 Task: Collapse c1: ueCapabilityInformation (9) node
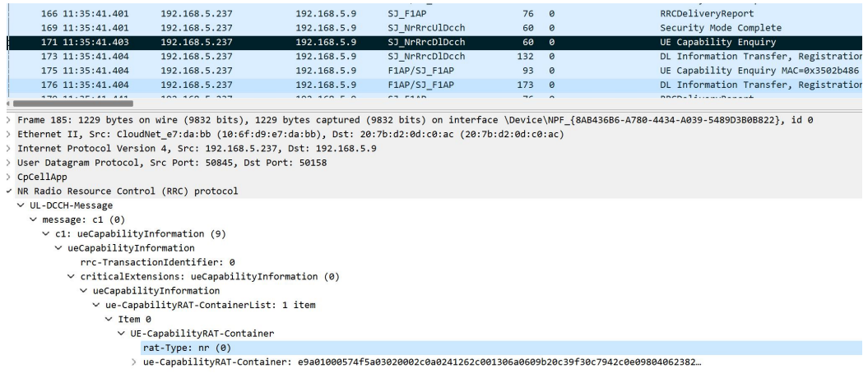44,235
